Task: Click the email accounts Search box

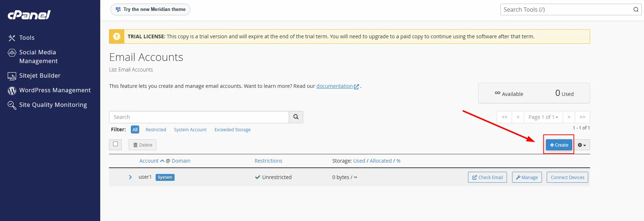Action: pos(199,117)
